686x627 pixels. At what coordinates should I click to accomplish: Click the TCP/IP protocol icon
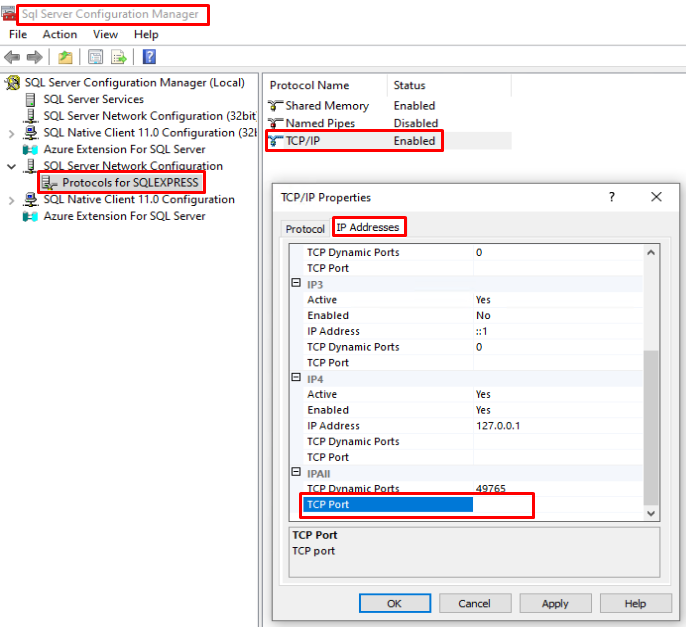coord(275,141)
